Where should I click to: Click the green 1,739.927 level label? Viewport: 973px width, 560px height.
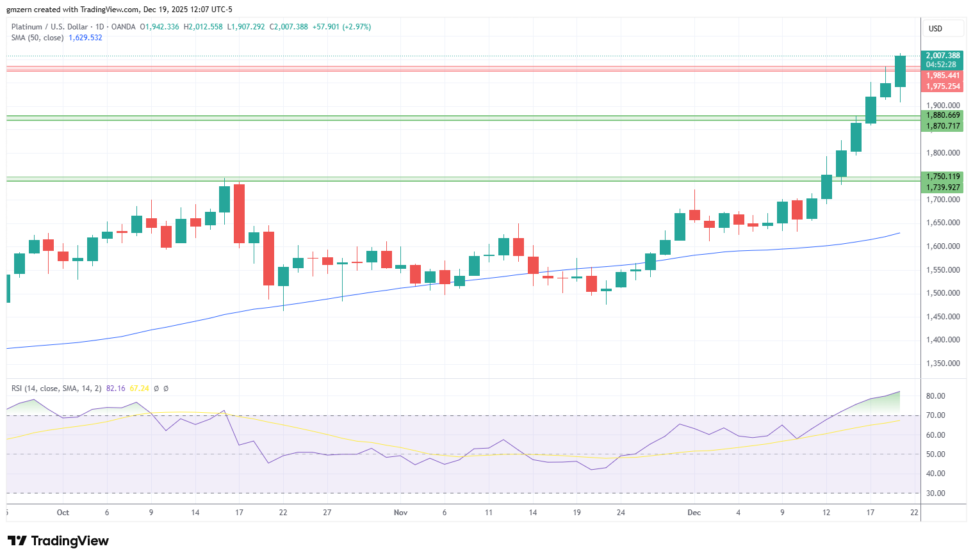(x=942, y=188)
